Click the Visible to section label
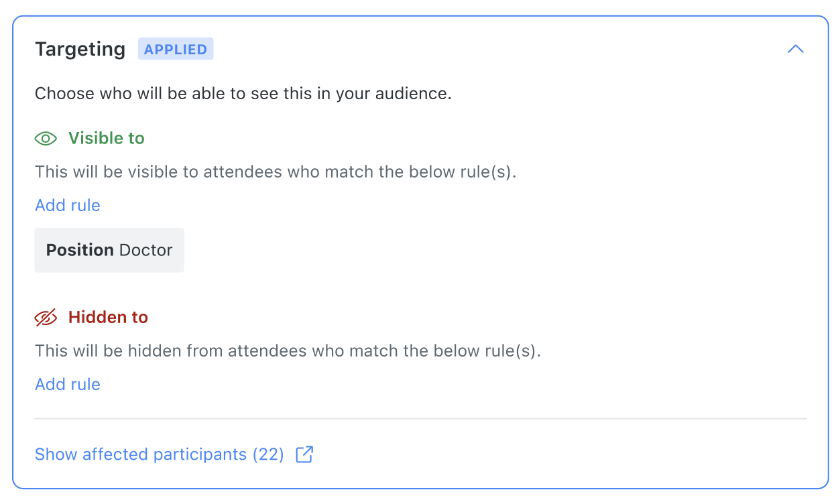838x504 pixels. [107, 138]
